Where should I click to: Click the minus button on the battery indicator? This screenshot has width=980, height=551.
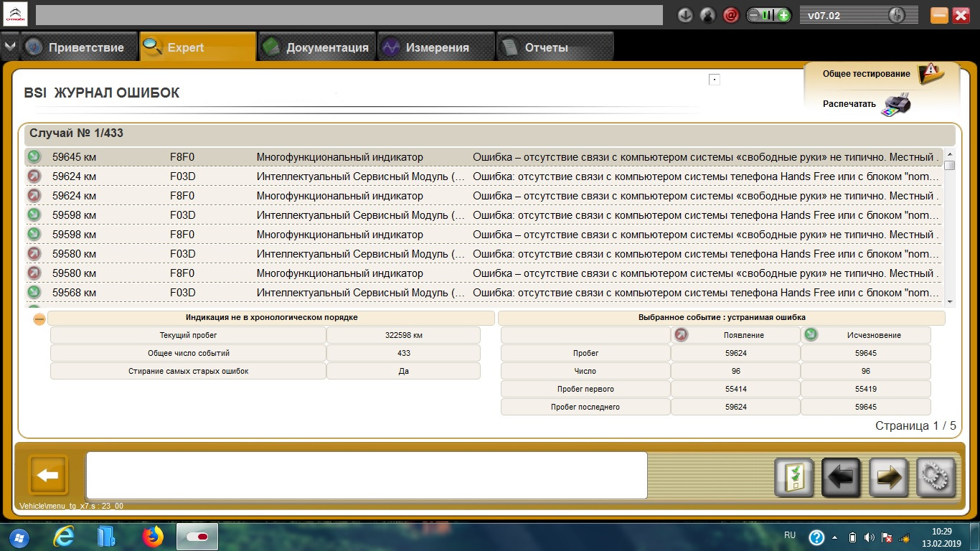[754, 15]
